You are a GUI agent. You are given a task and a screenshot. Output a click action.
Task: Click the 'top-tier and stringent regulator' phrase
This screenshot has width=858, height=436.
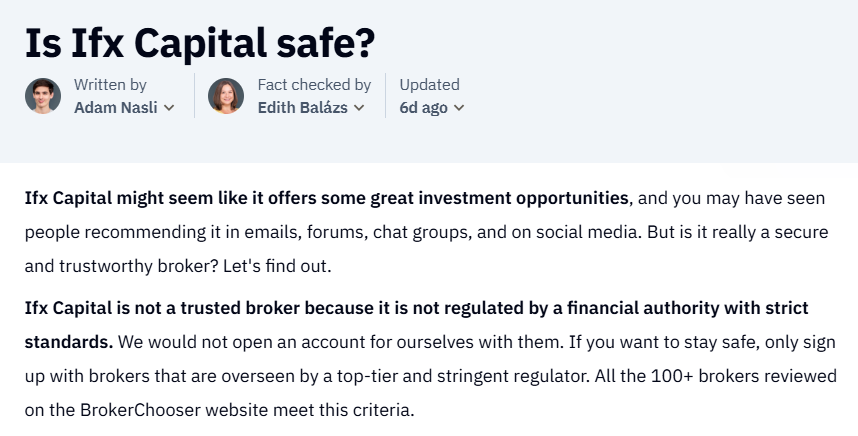coord(463,376)
